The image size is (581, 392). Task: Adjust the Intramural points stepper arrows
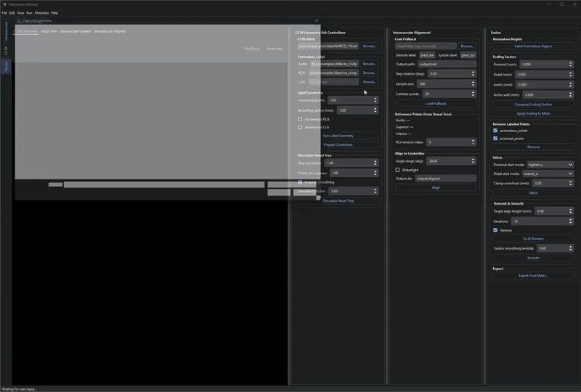(x=375, y=100)
